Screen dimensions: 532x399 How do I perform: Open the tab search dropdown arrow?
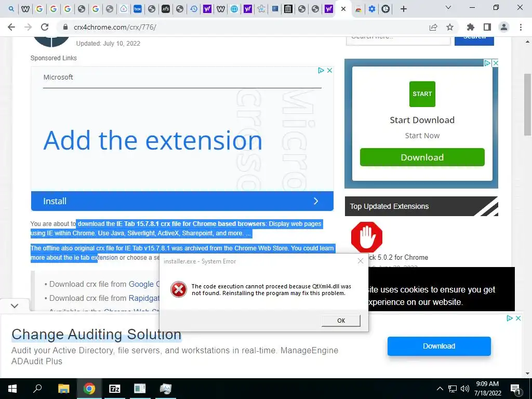(x=448, y=7)
